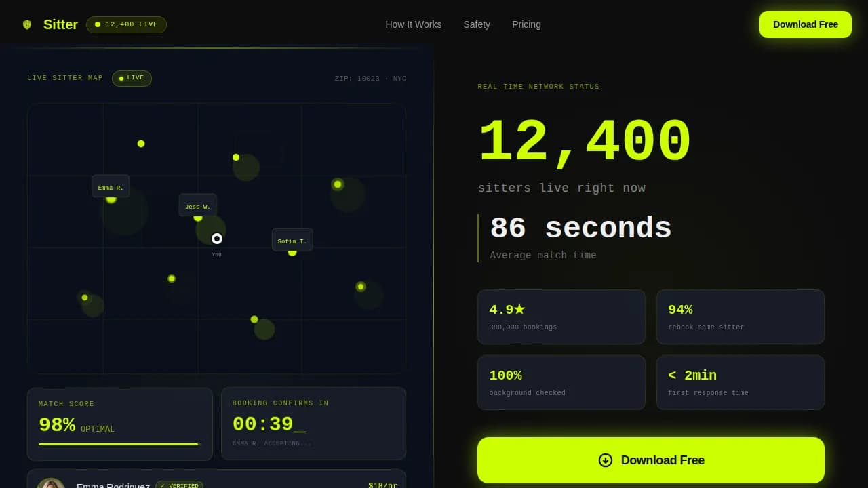Image resolution: width=868 pixels, height=488 pixels.
Task: Click the REAL-TIME NETWORK STATUS label
Action: coord(538,87)
